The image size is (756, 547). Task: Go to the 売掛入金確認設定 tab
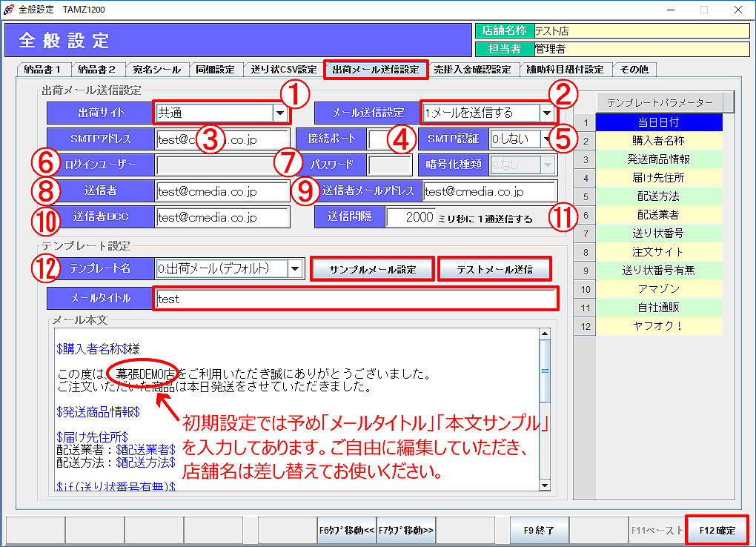472,70
